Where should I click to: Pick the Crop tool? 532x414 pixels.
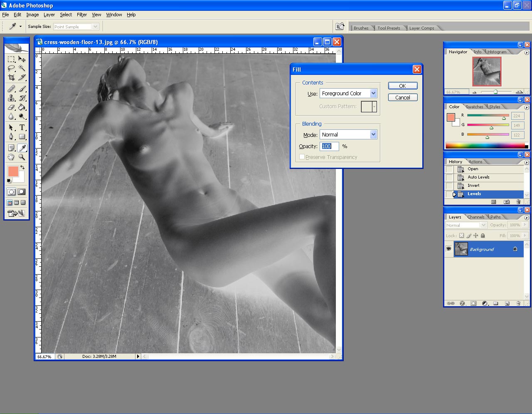pos(11,77)
